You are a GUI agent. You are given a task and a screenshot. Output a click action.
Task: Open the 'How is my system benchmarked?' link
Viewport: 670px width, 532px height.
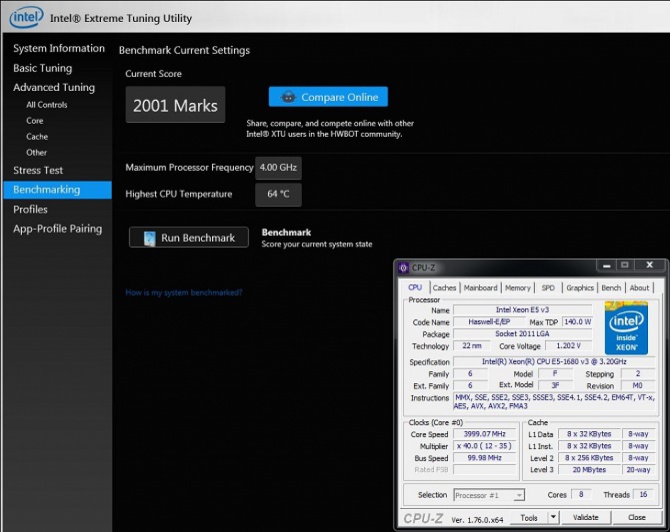tap(184, 293)
